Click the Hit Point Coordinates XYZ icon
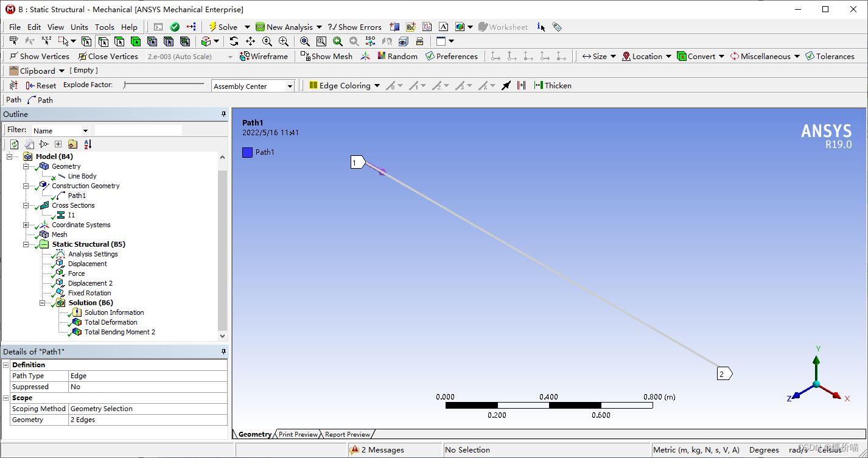Viewport: 868px width, 458px height. pyautogui.click(x=46, y=41)
